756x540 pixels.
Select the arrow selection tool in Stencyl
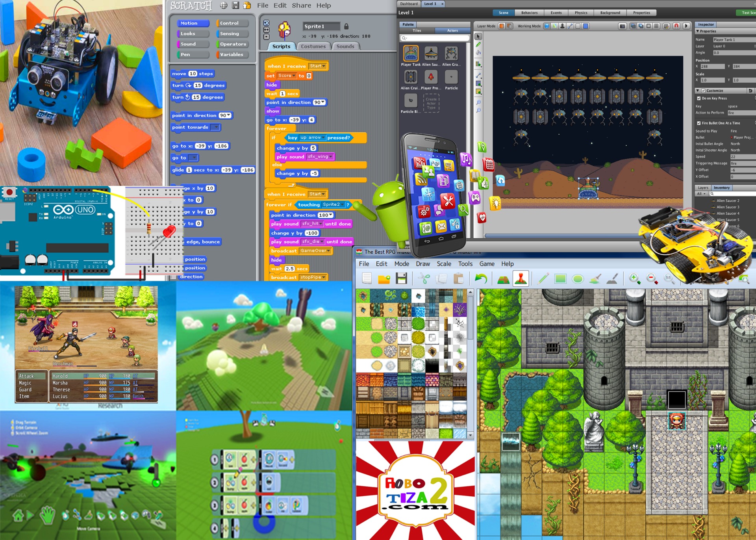click(x=478, y=37)
